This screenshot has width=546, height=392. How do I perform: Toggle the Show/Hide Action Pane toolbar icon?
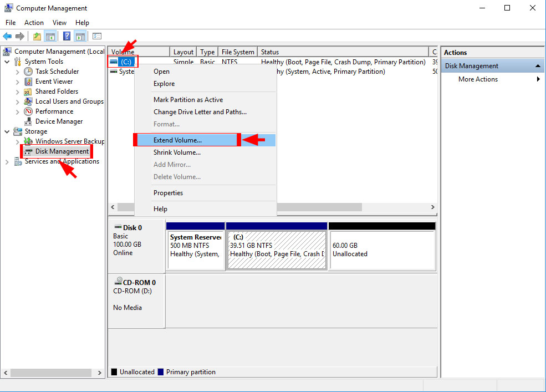tap(80, 36)
